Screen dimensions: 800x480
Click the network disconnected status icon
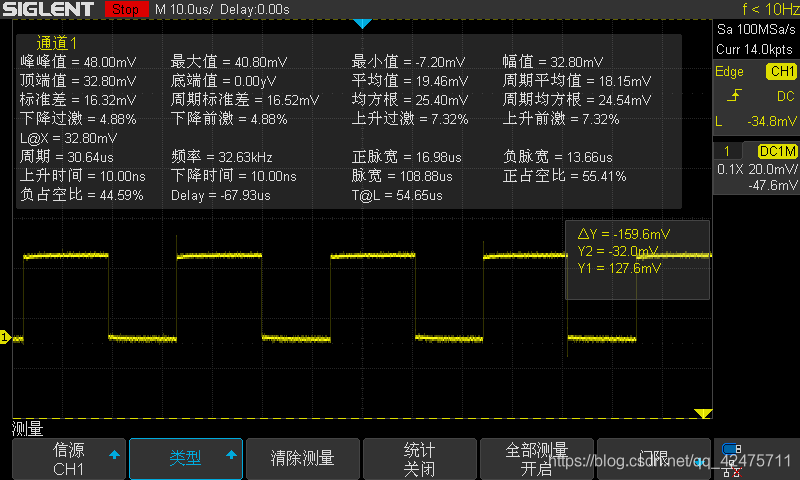coord(732,471)
